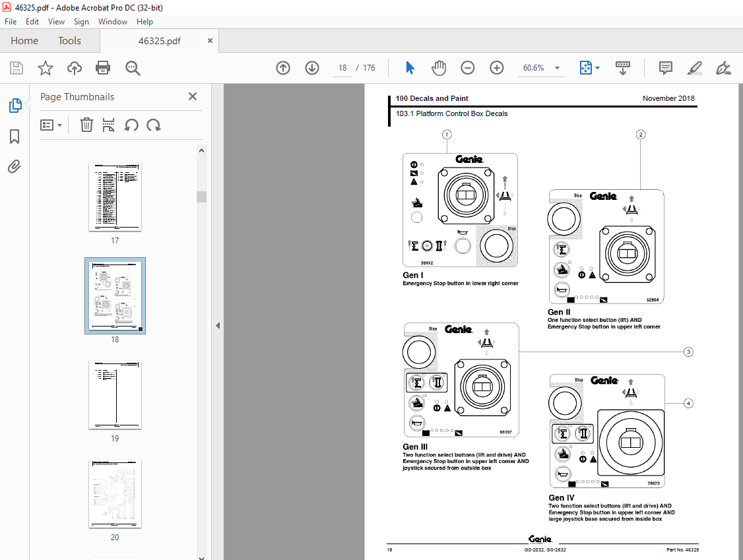Bookmark document with star icon
Viewport: 743px width, 560px height.
pos(46,68)
